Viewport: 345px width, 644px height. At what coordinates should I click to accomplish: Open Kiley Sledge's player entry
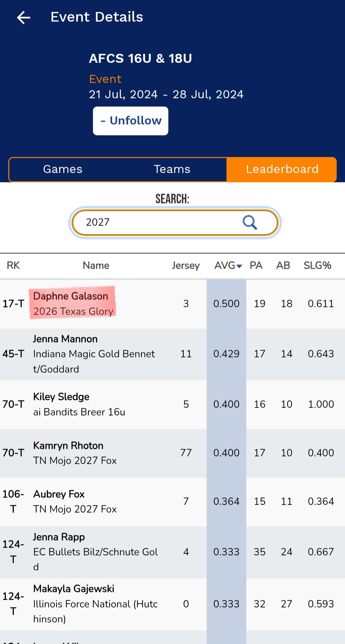(x=172, y=404)
